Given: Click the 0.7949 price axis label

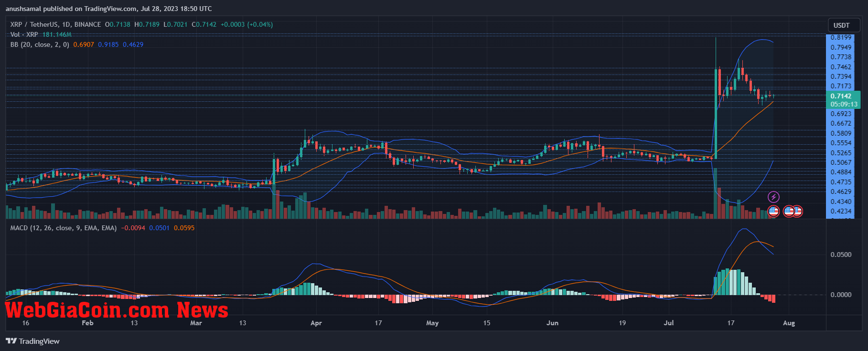Looking at the screenshot, I should [841, 47].
